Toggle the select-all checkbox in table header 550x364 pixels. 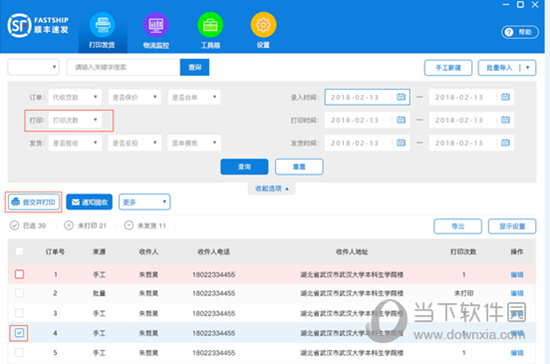pyautogui.click(x=20, y=251)
